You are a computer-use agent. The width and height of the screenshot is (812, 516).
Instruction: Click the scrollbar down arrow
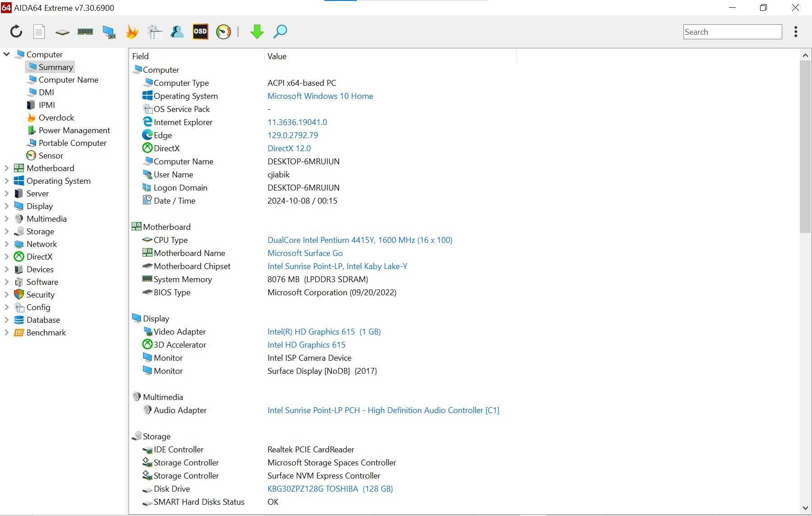805,508
